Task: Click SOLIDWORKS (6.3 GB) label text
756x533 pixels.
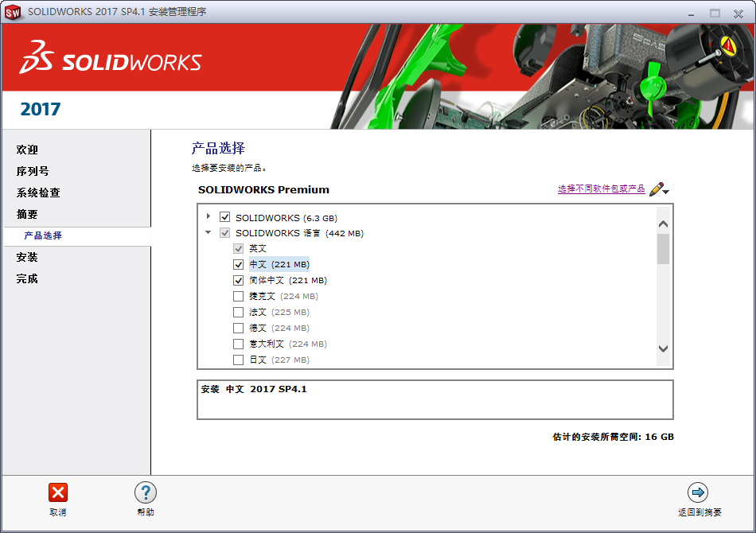Action: pos(286,218)
